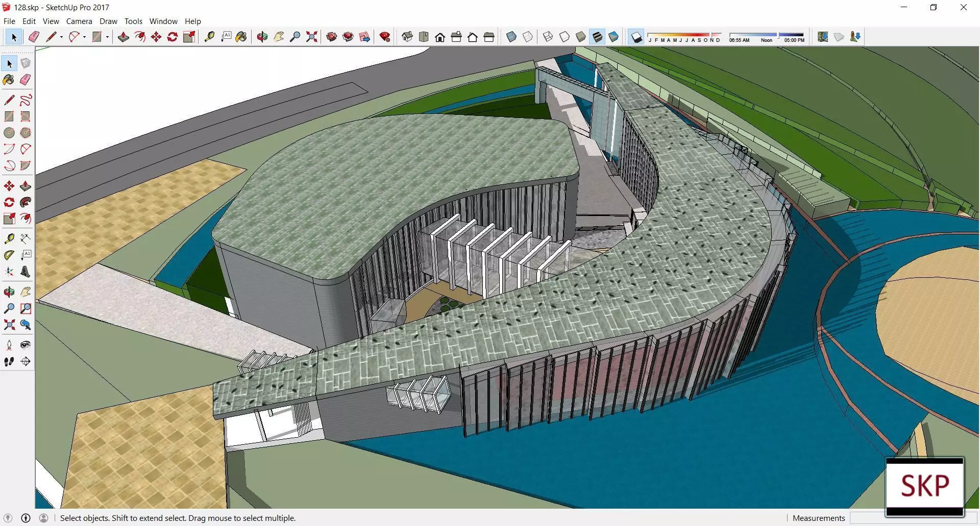Switch to Top view
The height and width of the screenshot is (526, 980).
[424, 37]
